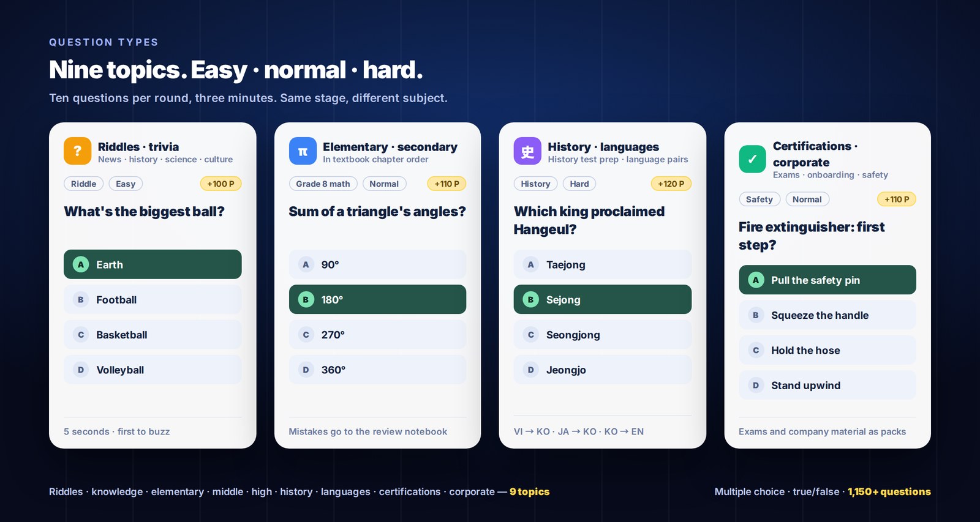
Task: Pick the Squeeze the handle answer
Action: (827, 315)
